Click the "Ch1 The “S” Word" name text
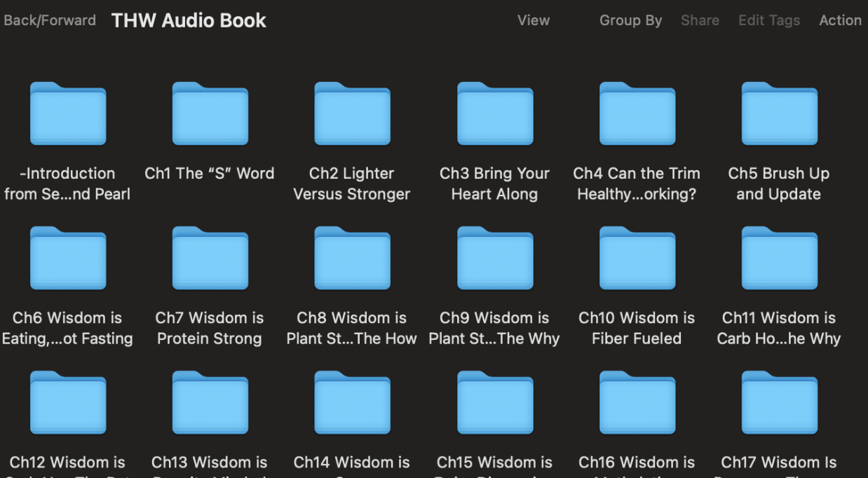The width and height of the screenshot is (868, 478). point(210,173)
